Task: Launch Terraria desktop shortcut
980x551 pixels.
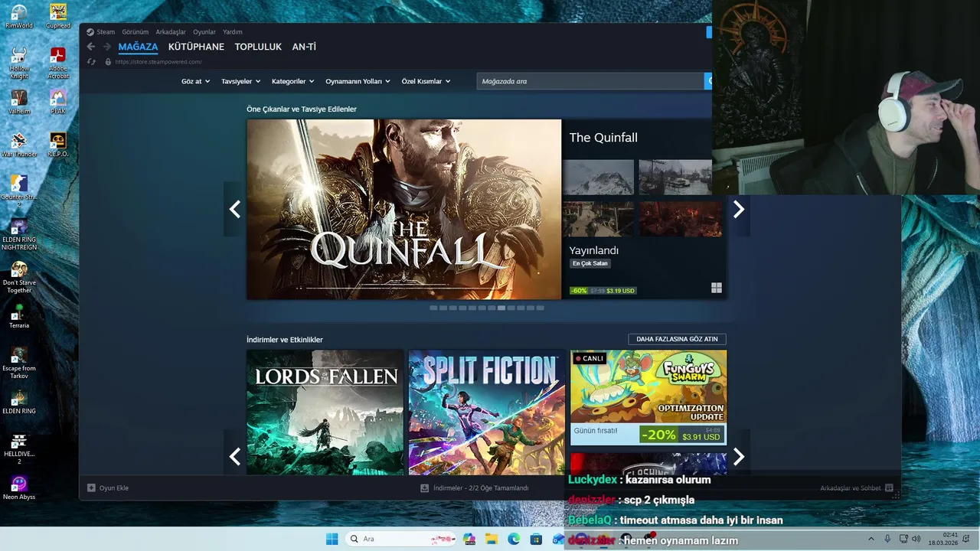Action: pyautogui.click(x=19, y=316)
